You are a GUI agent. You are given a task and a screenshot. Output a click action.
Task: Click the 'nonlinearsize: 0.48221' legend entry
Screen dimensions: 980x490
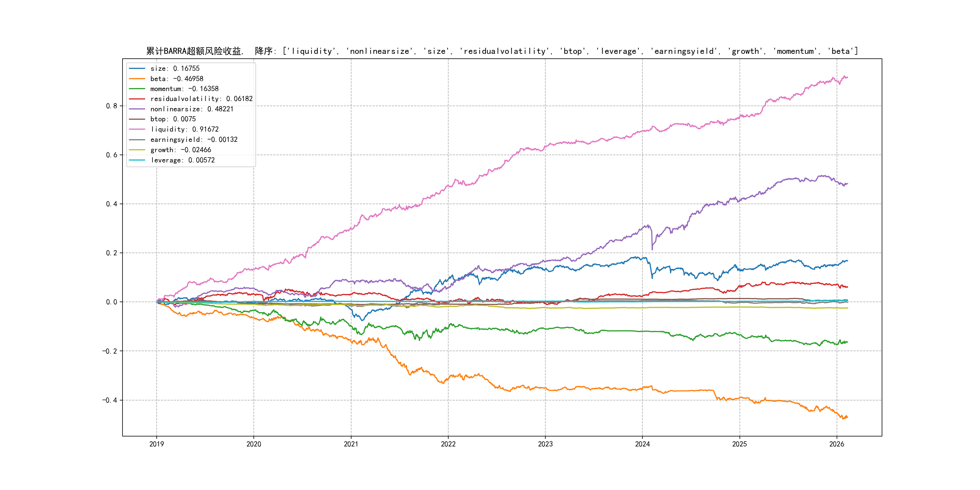pyautogui.click(x=192, y=109)
